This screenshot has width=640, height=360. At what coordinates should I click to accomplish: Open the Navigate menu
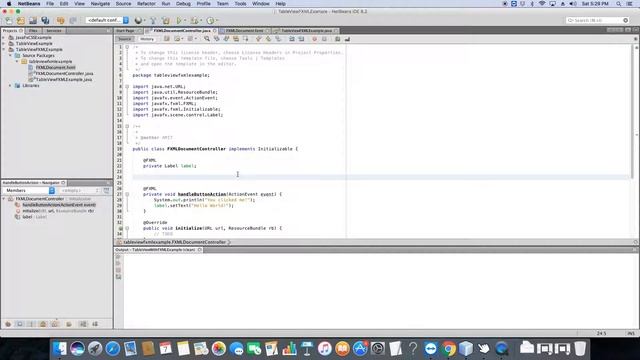click(100, 4)
